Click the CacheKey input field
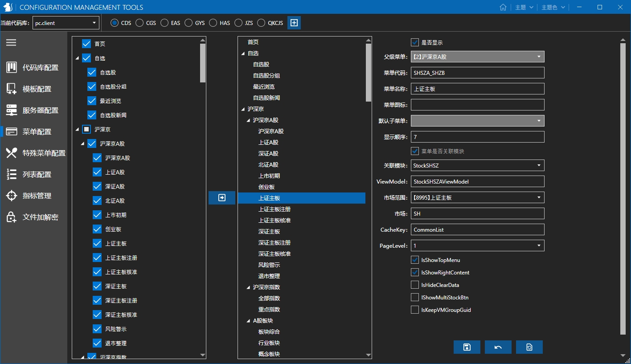 tap(477, 229)
